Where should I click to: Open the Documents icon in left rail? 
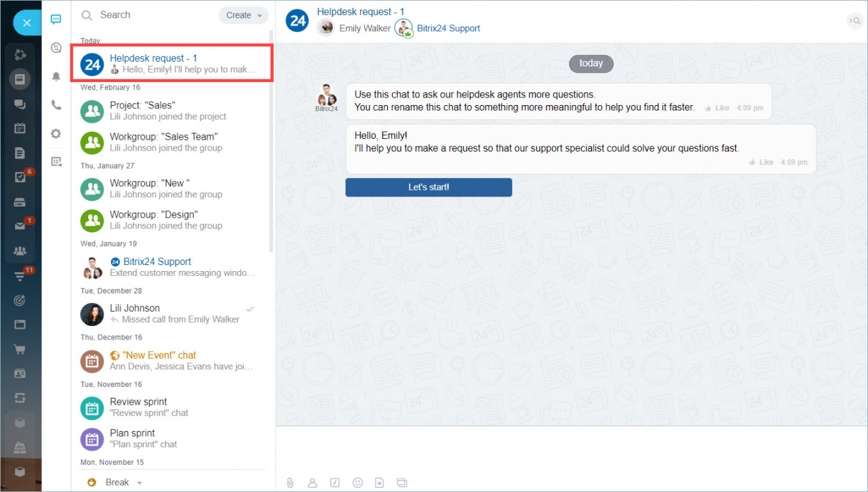point(20,153)
